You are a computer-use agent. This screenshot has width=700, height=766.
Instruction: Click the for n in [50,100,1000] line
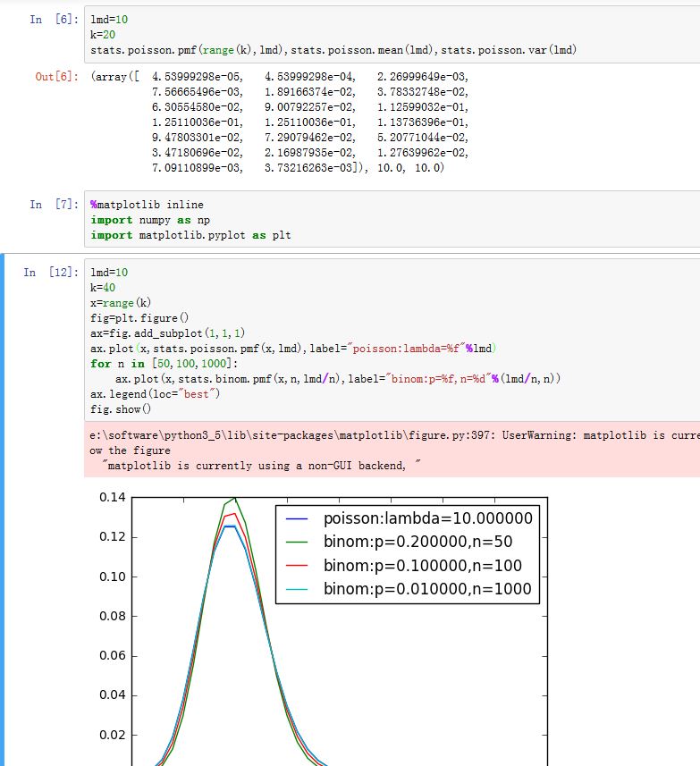(164, 364)
